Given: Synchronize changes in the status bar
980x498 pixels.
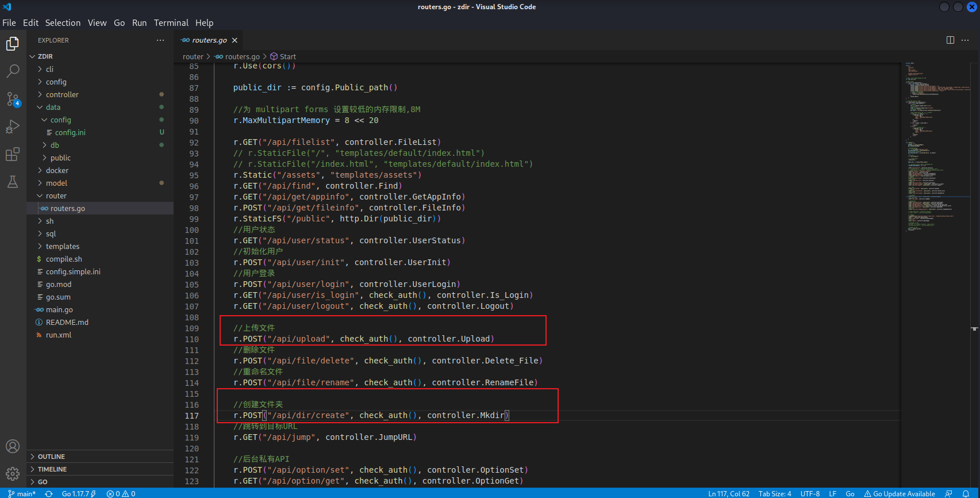Looking at the screenshot, I should click(49, 493).
